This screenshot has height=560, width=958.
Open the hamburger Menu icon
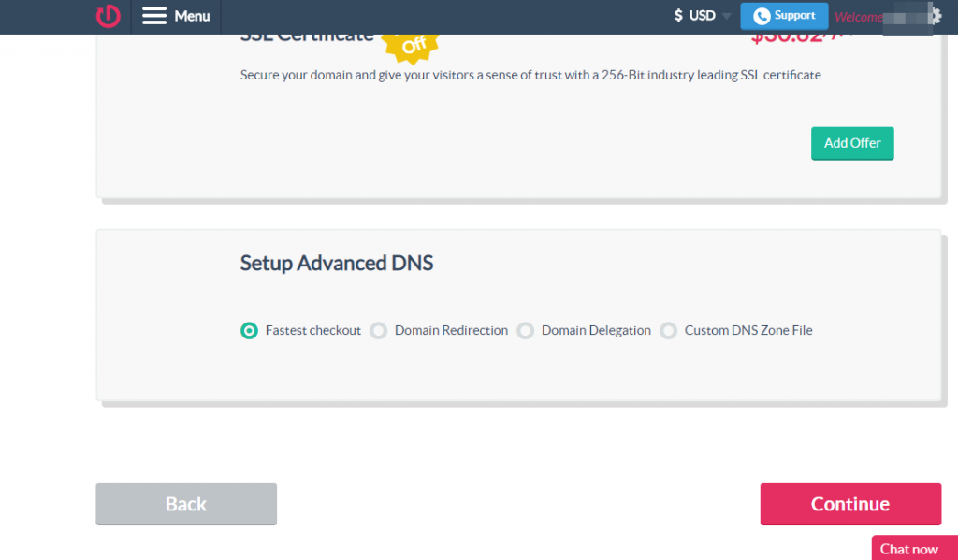[154, 16]
